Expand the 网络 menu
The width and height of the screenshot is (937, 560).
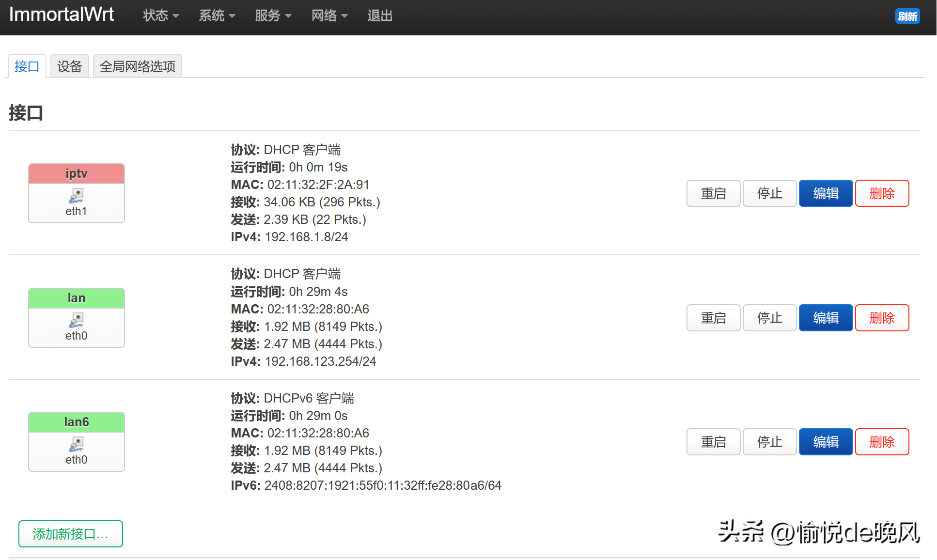click(329, 16)
